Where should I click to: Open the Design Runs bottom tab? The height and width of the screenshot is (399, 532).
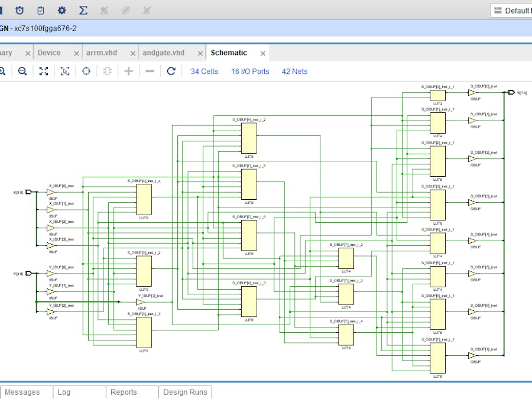pos(185,392)
